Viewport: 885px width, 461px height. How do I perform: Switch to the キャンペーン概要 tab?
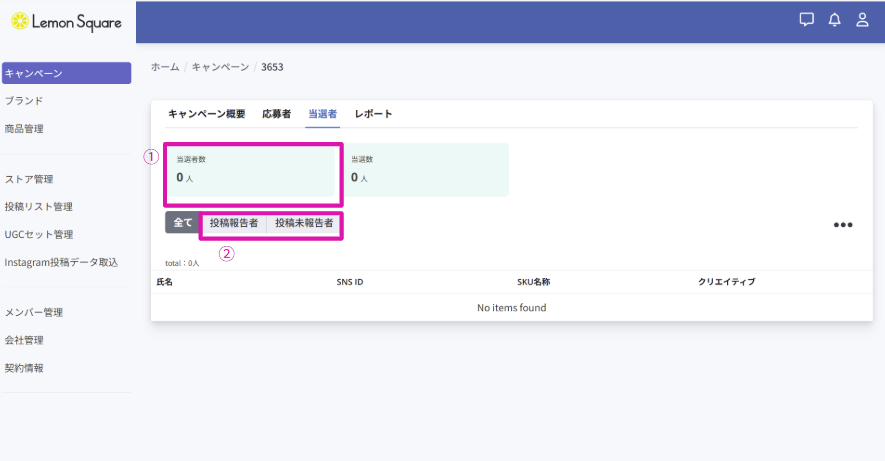(x=206, y=114)
